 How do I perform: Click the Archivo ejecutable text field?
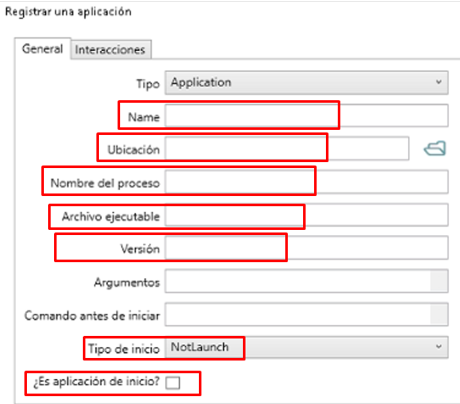[306, 215]
